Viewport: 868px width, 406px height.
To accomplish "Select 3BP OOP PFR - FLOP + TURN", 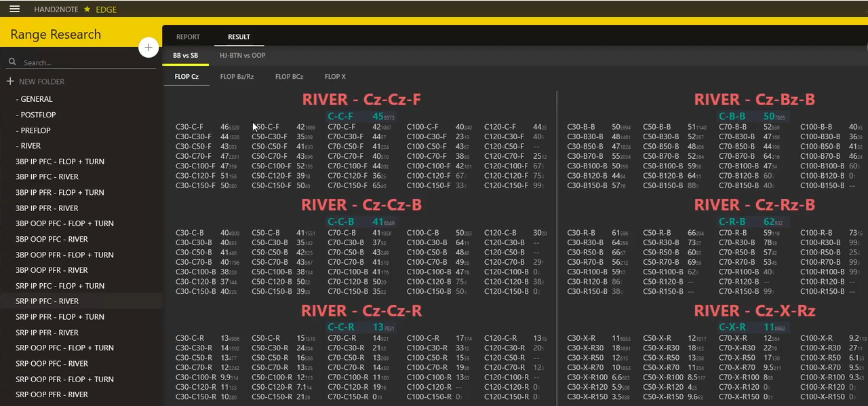I will (64, 255).
